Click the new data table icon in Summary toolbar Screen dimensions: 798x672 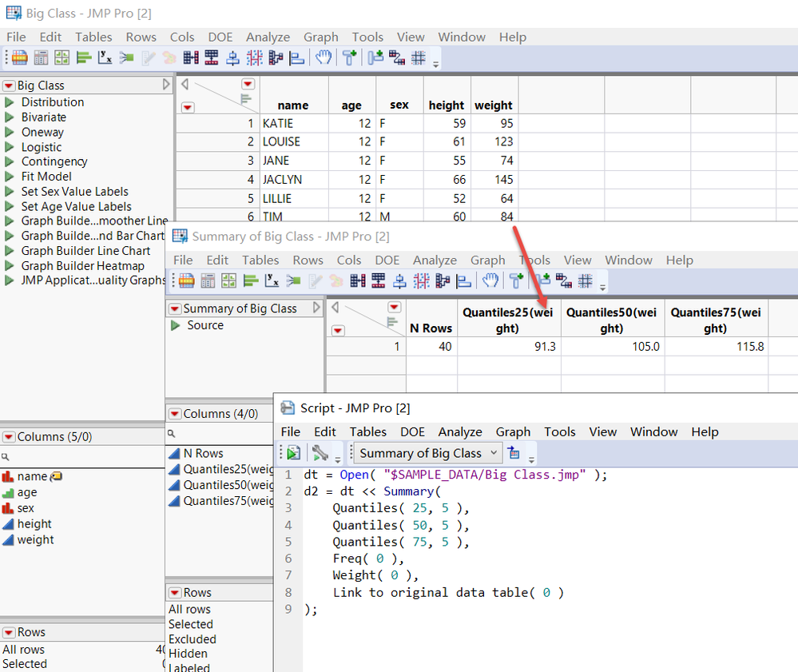[187, 280]
